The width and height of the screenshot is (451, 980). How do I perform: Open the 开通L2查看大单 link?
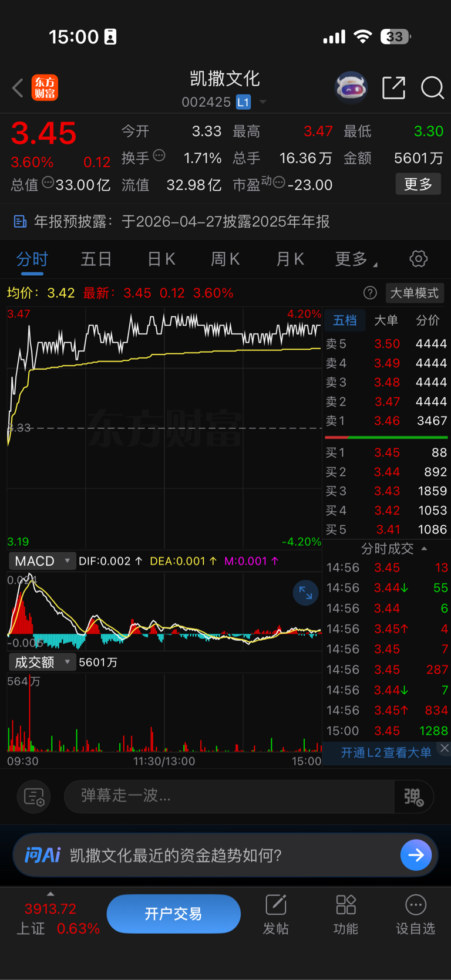386,752
